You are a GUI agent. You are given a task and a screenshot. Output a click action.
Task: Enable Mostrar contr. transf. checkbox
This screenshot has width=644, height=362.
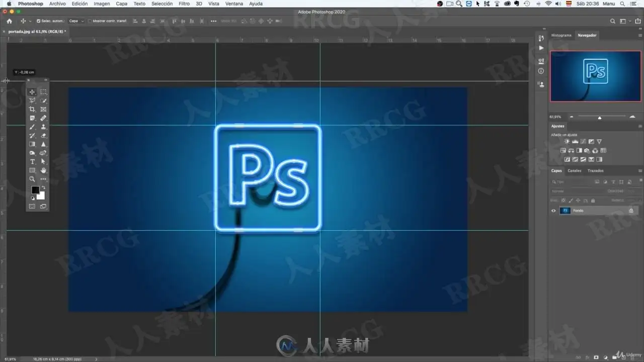pyautogui.click(x=90, y=21)
